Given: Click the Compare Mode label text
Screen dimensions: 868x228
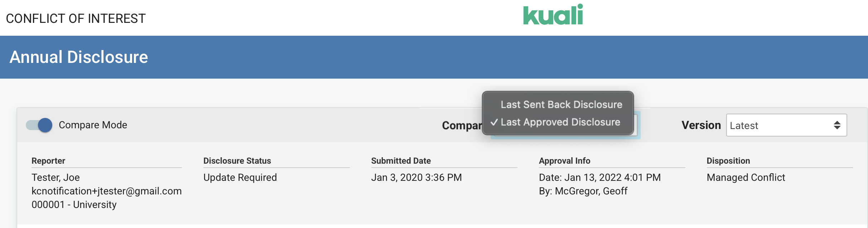Looking at the screenshot, I should 93,125.
